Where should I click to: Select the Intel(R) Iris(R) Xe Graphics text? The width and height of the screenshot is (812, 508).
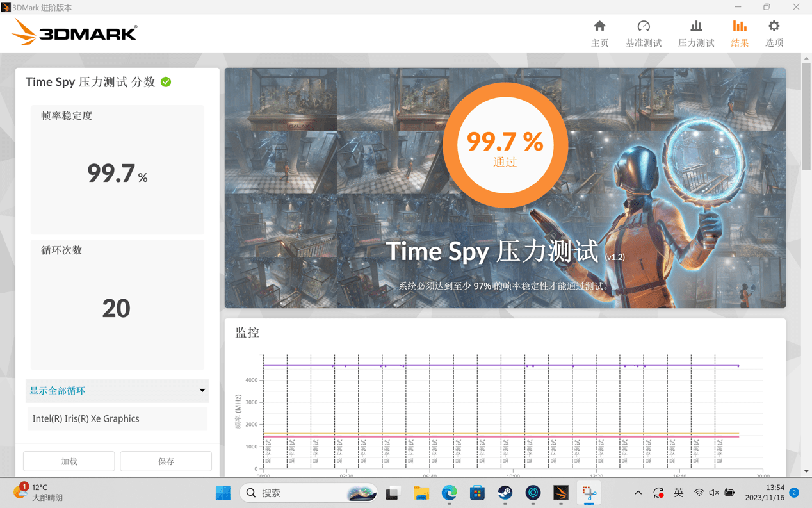coord(86,418)
